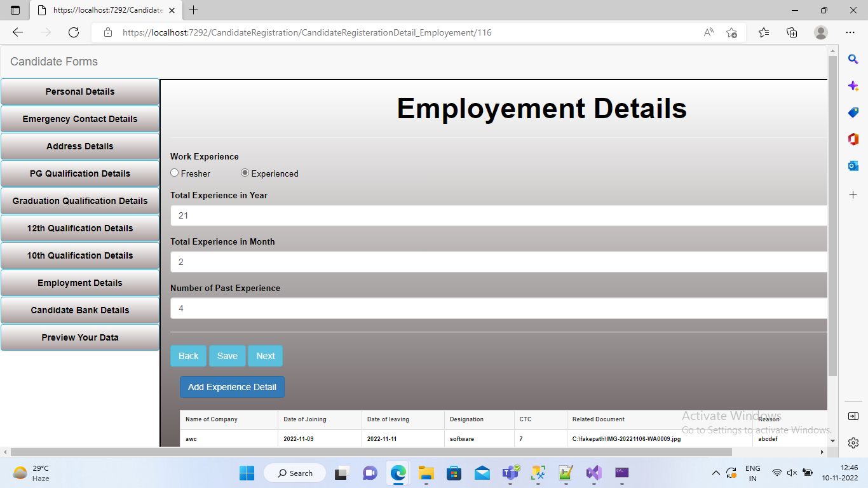
Task: Click the Number of Past Experience field
Action: pos(499,308)
